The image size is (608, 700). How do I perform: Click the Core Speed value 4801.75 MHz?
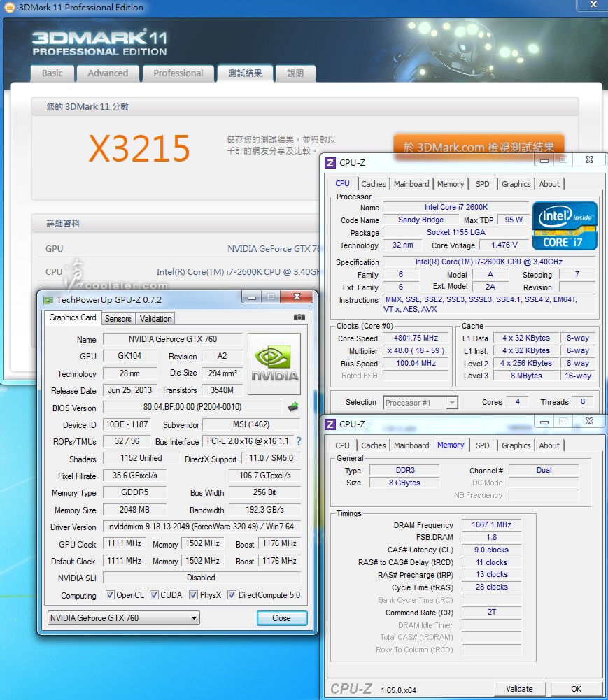[416, 338]
